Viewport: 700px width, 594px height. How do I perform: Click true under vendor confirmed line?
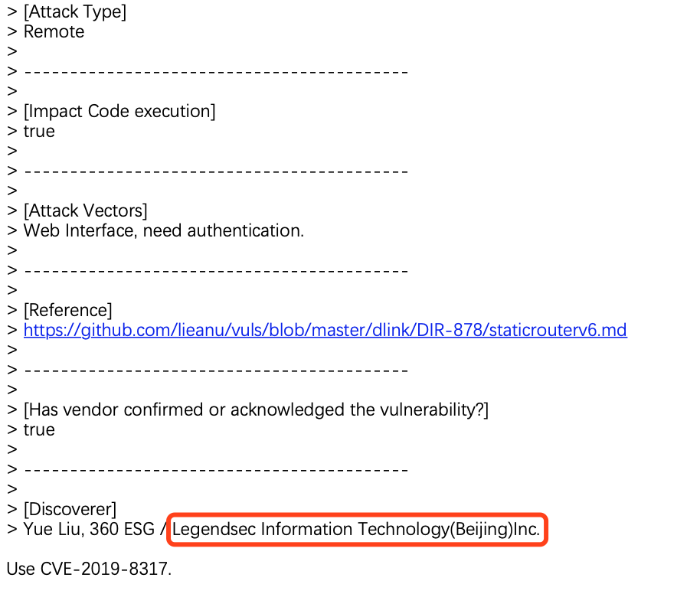pos(39,430)
